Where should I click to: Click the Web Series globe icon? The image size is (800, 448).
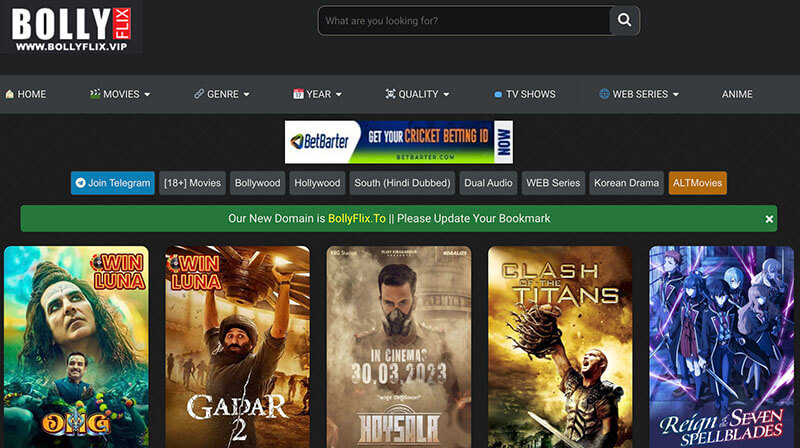pos(604,94)
